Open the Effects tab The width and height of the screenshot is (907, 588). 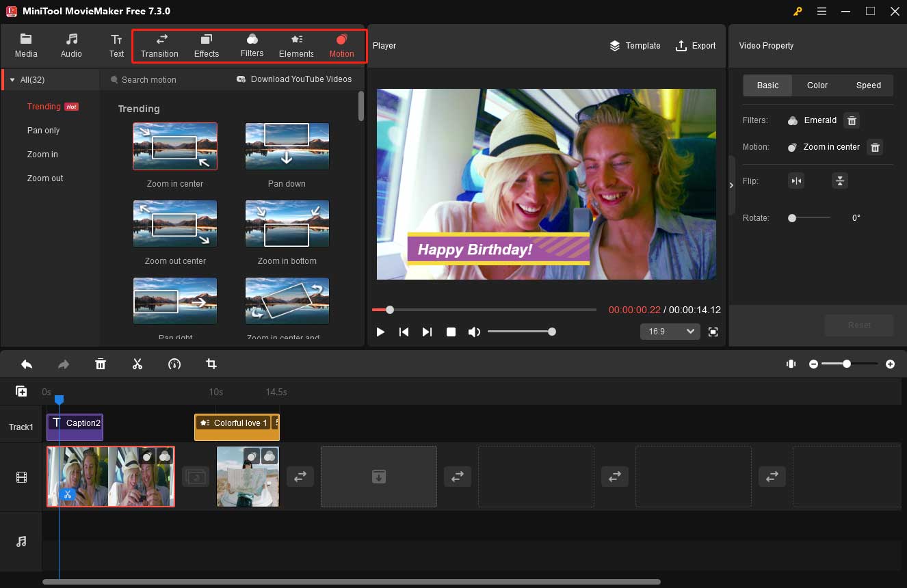[x=207, y=46]
